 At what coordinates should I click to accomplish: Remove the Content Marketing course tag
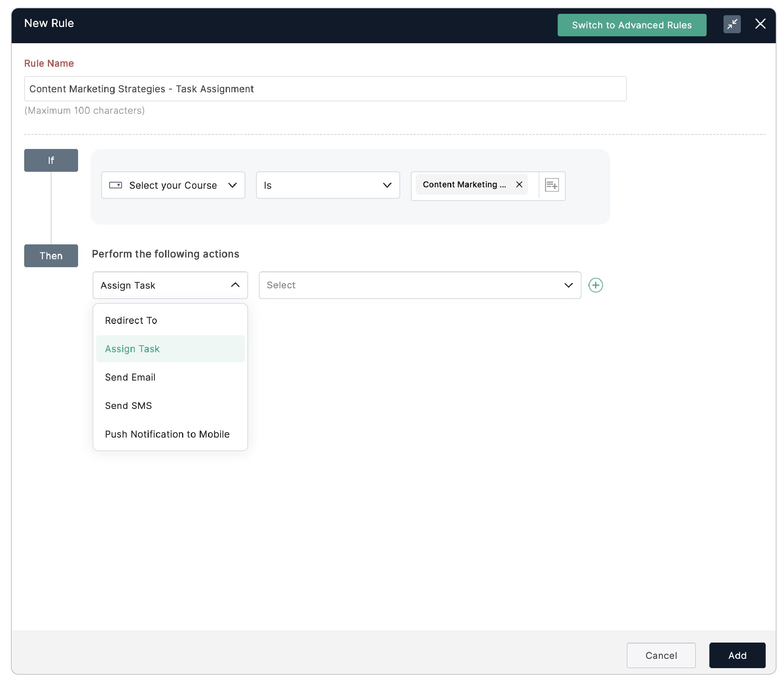coord(519,185)
